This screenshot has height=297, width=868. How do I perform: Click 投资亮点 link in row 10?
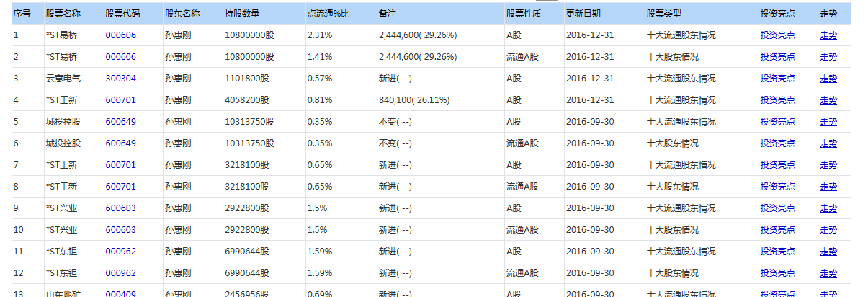(777, 229)
